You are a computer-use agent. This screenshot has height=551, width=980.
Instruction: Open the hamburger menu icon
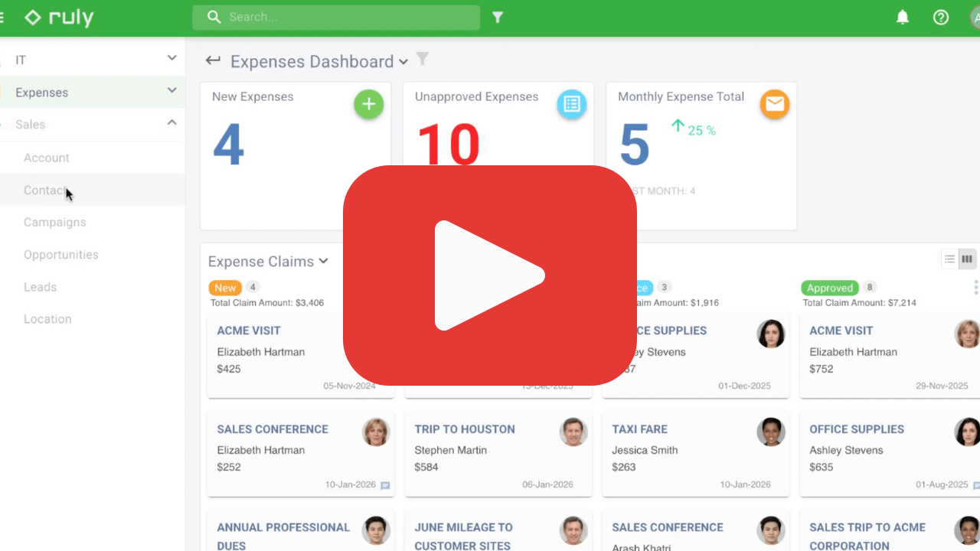coord(2,17)
